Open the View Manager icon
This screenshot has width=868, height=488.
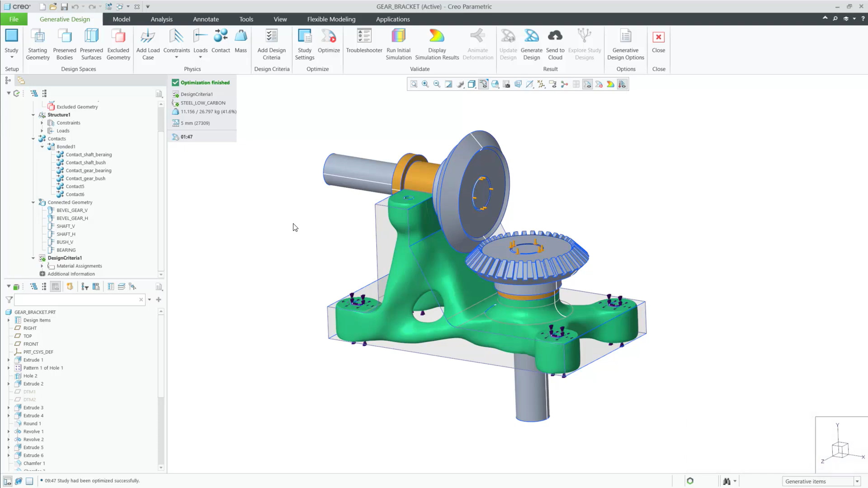[507, 84]
